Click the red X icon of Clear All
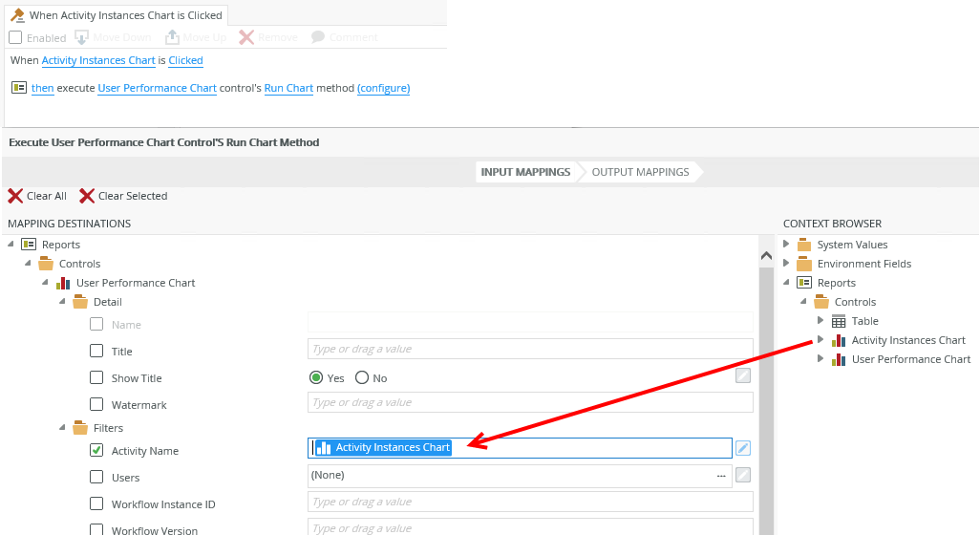This screenshot has height=535, width=980. tap(15, 196)
